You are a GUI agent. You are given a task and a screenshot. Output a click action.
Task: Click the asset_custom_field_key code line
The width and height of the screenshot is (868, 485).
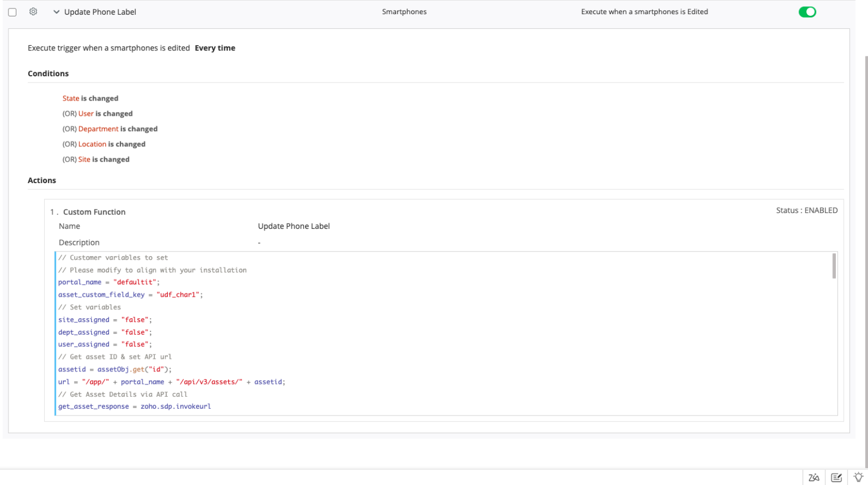click(131, 295)
